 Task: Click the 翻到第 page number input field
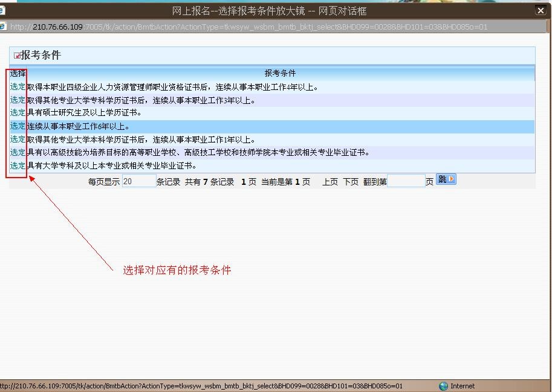[406, 181]
